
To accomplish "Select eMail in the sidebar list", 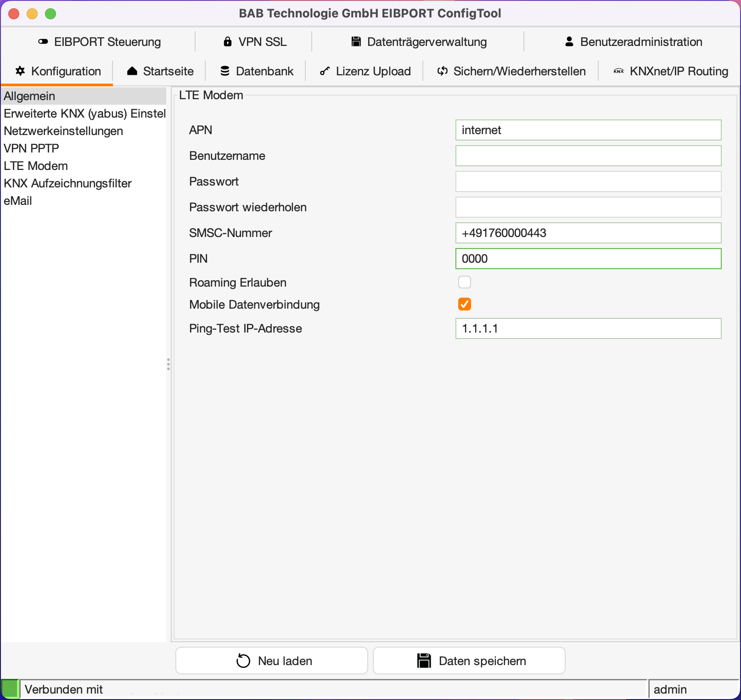I will point(18,201).
